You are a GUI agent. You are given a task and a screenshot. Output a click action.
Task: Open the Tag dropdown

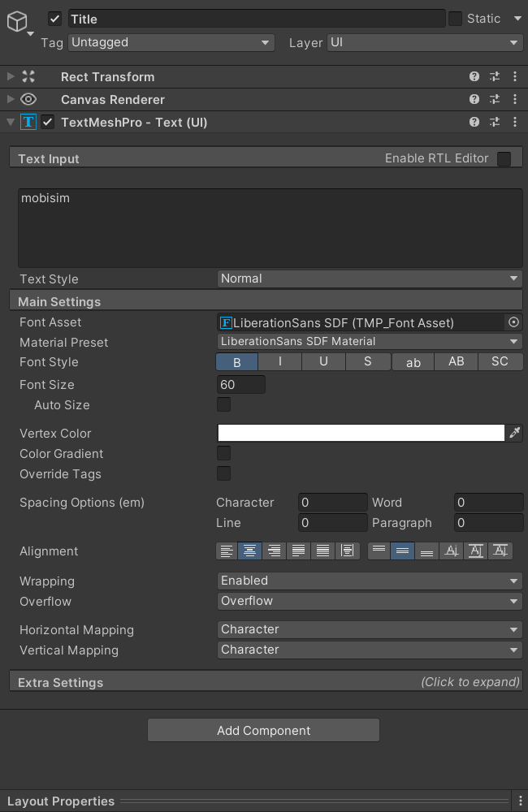pyautogui.click(x=171, y=42)
